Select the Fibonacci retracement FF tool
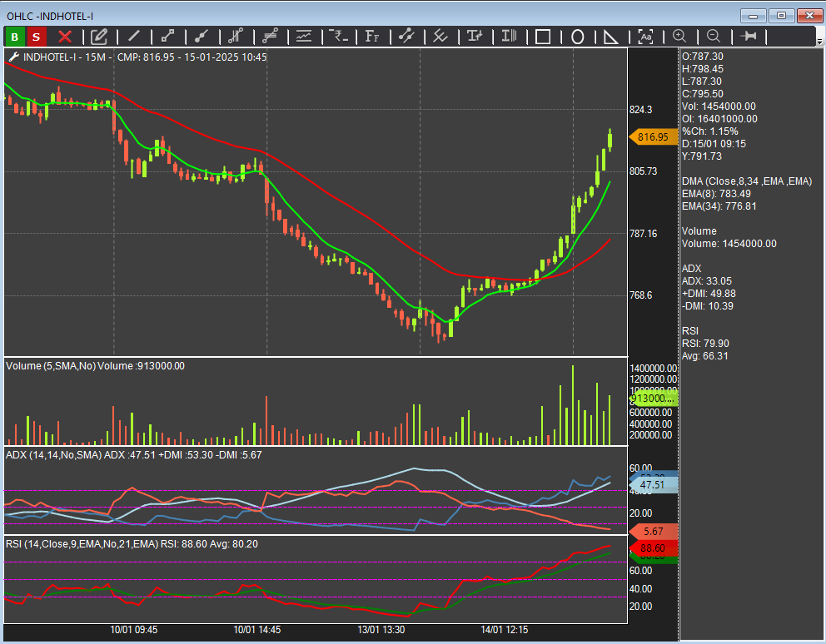 372,36
